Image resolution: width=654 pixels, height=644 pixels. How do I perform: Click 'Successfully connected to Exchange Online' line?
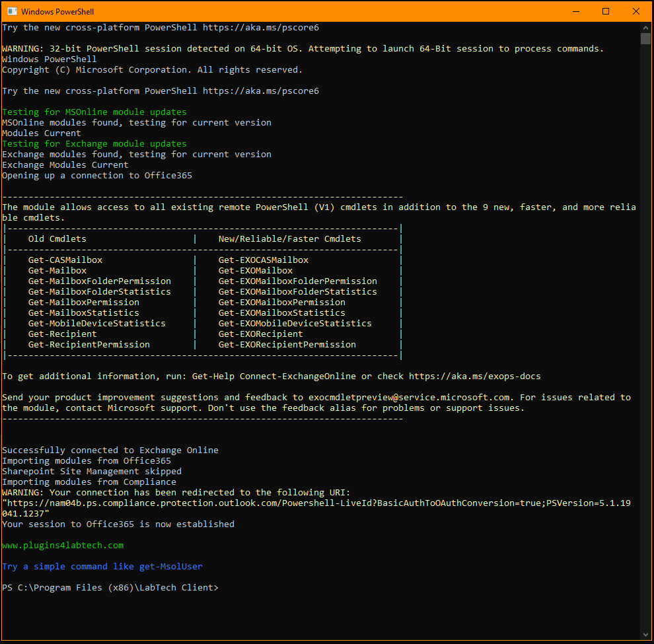[x=110, y=450]
